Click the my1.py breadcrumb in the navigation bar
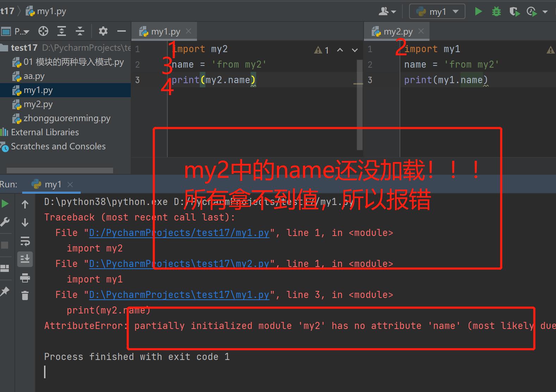Screen dimensions: 556x392 click(47, 11)
